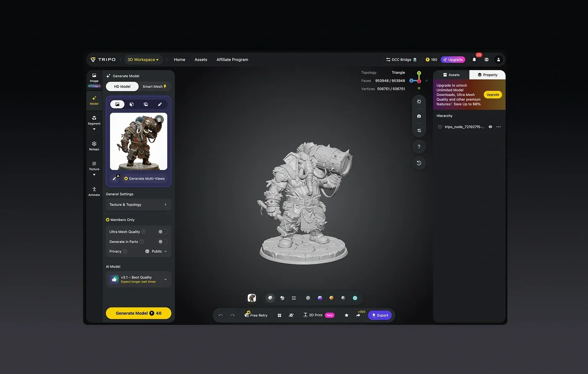
Task: Share the model for +300 credits
Action: click(358, 315)
